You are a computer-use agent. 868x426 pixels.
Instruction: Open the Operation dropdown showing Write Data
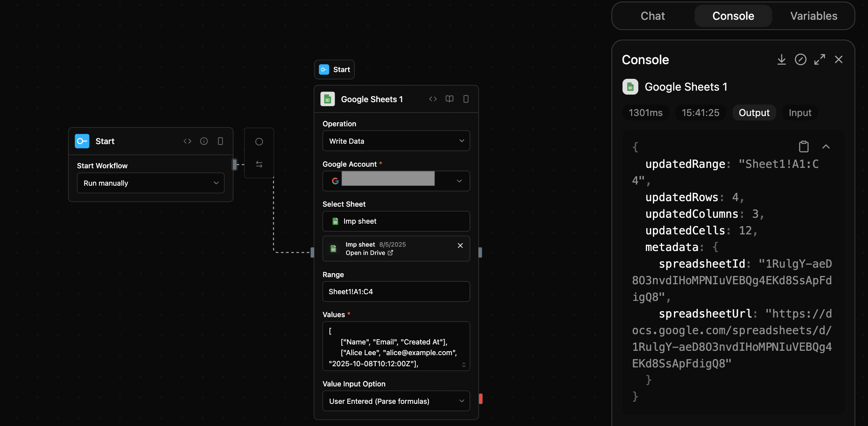pyautogui.click(x=396, y=141)
